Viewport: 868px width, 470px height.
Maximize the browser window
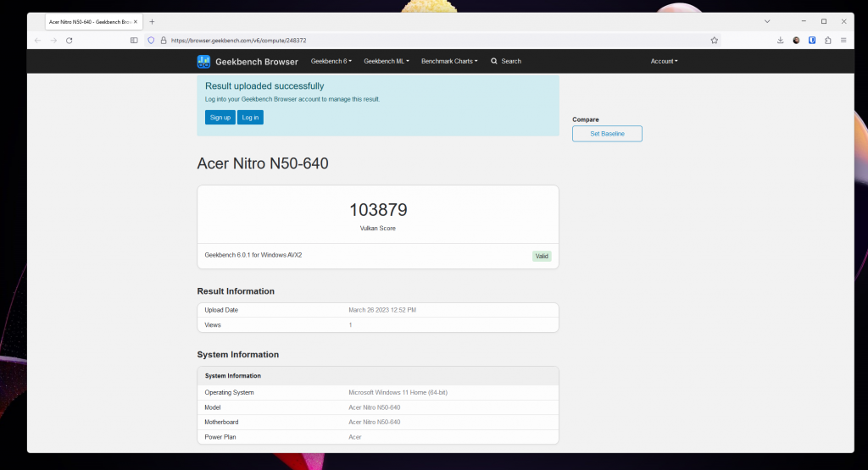click(x=824, y=21)
